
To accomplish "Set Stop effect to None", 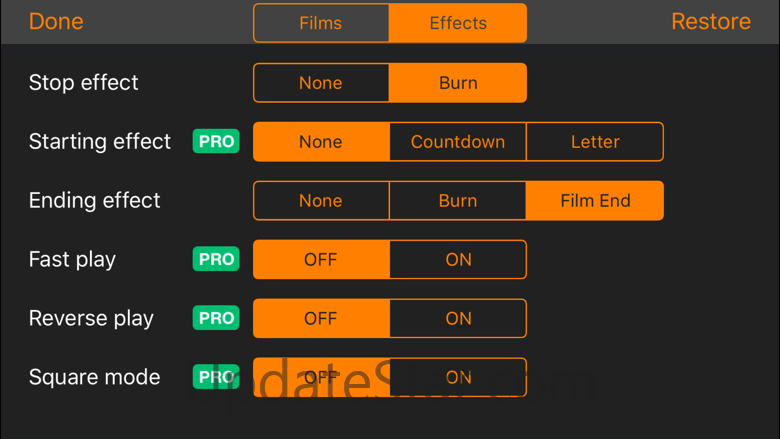I will point(321,83).
